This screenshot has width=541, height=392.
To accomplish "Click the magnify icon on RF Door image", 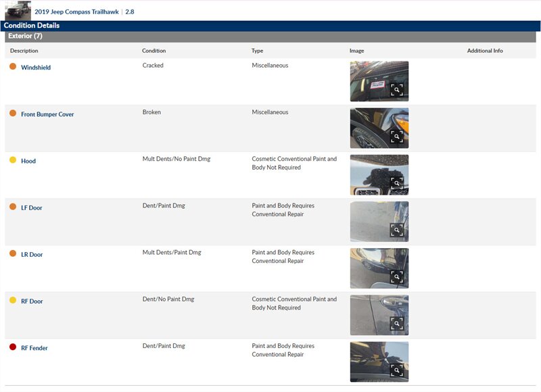I will point(397,323).
